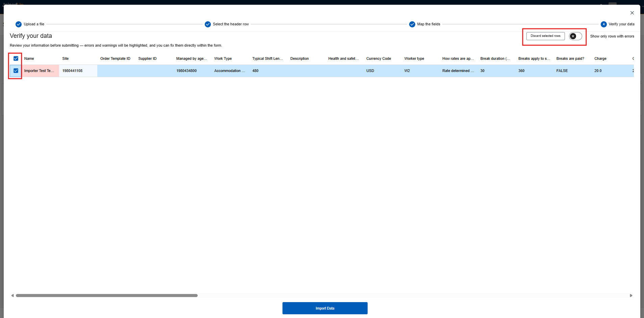Image resolution: width=644 pixels, height=318 pixels.
Task: Click the Work Type column header
Action: [223, 59]
